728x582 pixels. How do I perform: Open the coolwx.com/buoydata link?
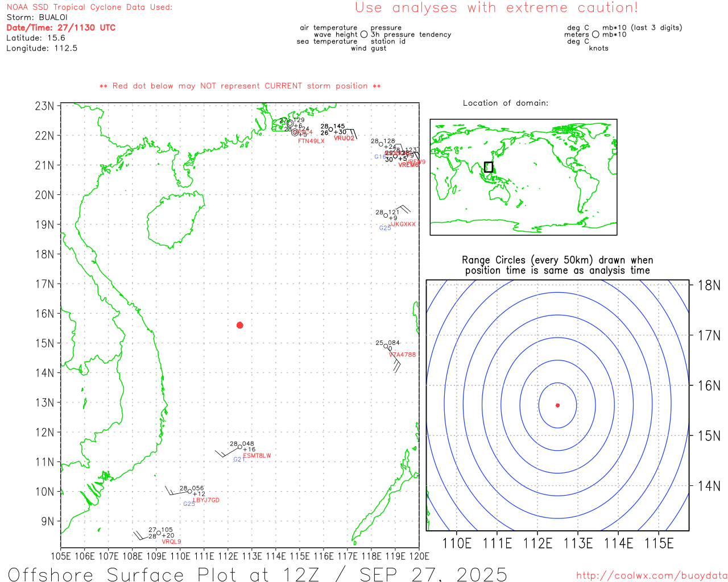tap(652, 576)
